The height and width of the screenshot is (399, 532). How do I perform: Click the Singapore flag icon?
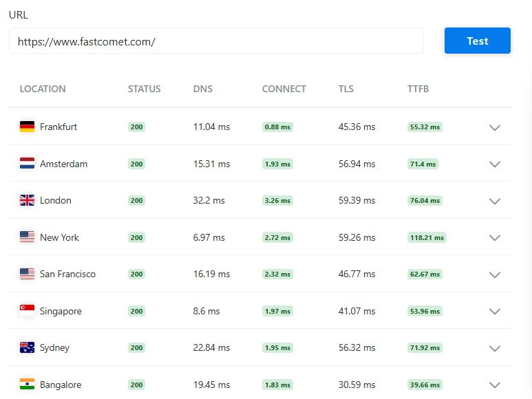pos(27,310)
